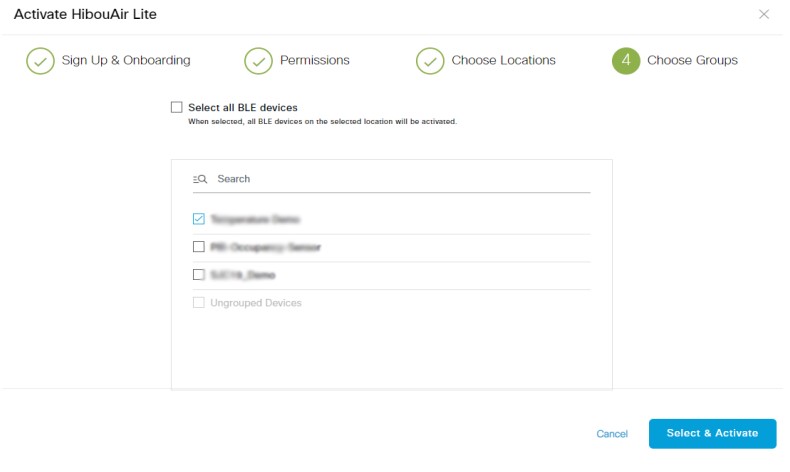Image resolution: width=790 pixels, height=472 pixels.
Task: Click the search filter magnifier icon
Action: [x=200, y=179]
